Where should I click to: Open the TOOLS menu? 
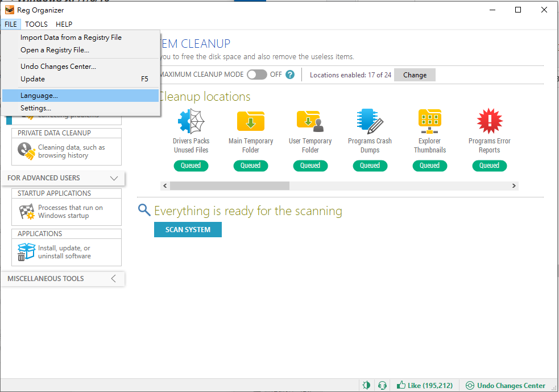coord(36,24)
